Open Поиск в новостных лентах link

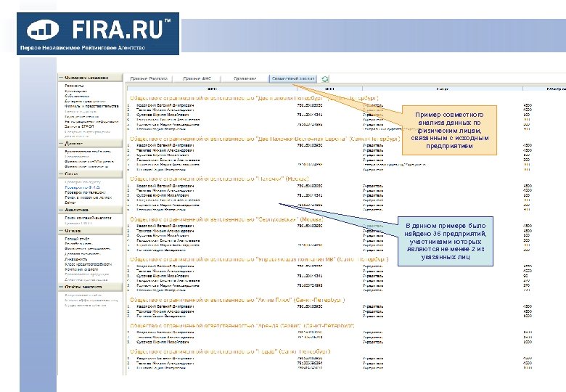coord(89,197)
